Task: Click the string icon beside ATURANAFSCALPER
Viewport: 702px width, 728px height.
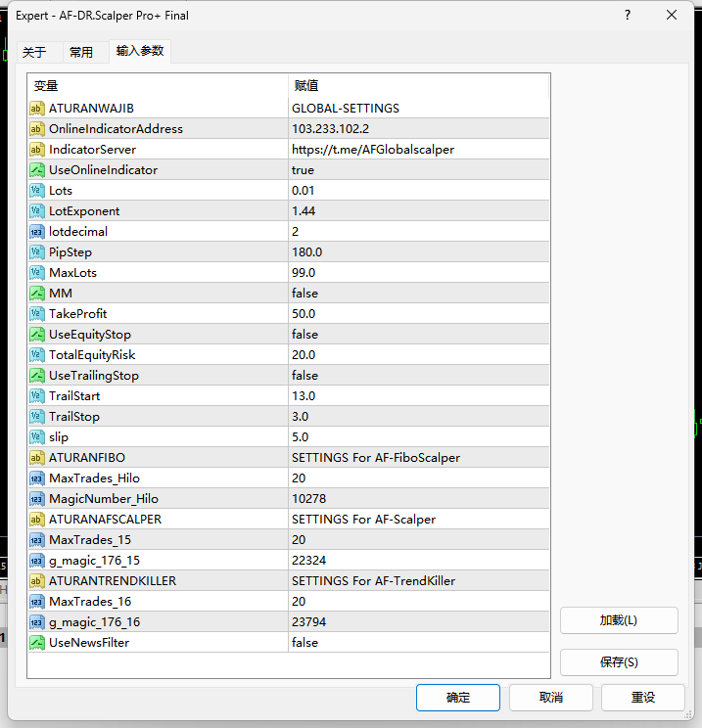Action: pos(37,519)
